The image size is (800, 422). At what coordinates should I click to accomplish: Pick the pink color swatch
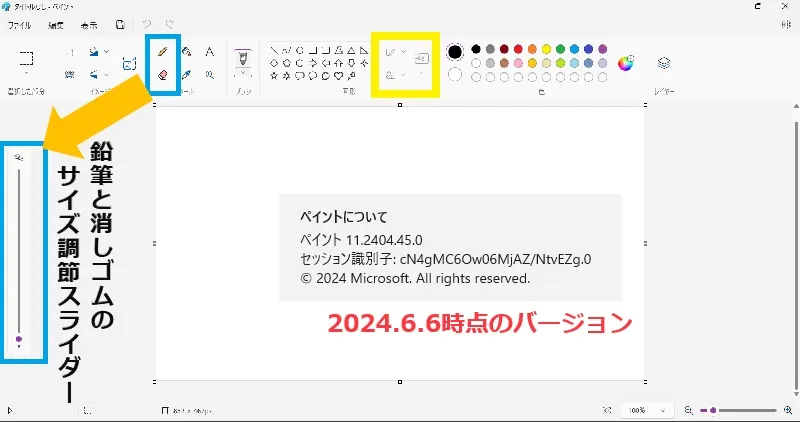tap(518, 63)
